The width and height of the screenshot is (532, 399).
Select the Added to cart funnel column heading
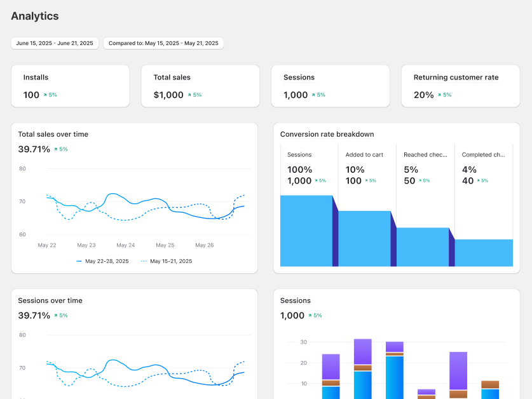tap(364, 154)
